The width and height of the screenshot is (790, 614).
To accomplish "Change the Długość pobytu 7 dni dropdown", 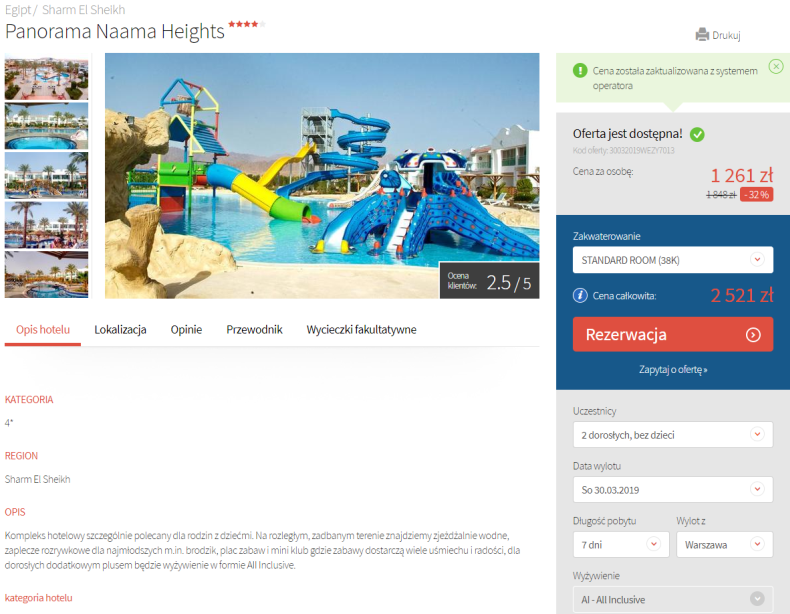I will pyautogui.click(x=621, y=544).
